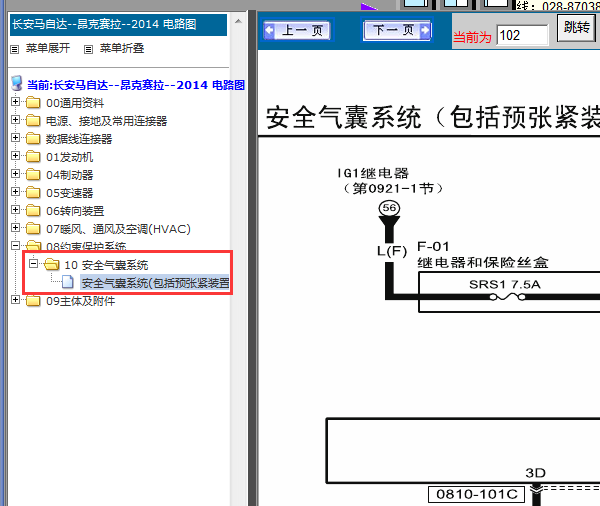
Task: Expand the 电源、接地及常用连接器 folder node
Action: tap(15, 120)
